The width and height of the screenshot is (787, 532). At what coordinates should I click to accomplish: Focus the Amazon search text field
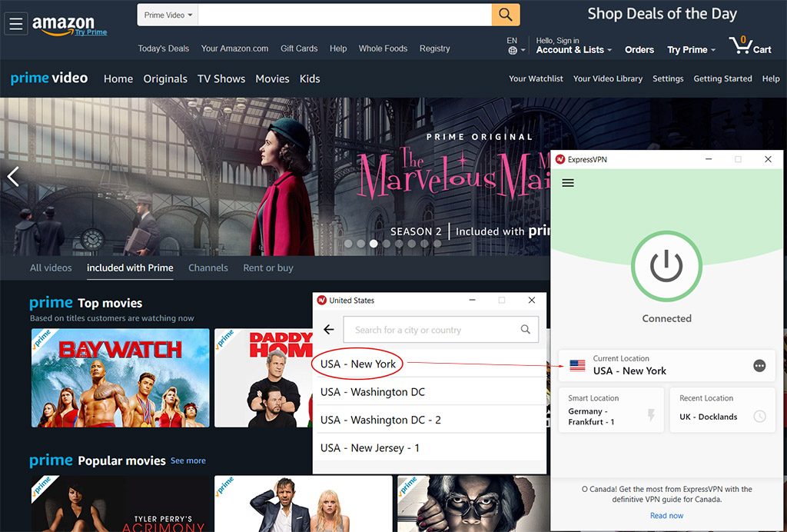(345, 15)
